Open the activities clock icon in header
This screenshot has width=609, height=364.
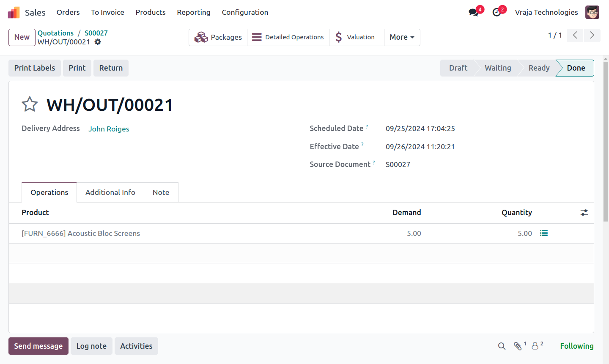tap(497, 12)
